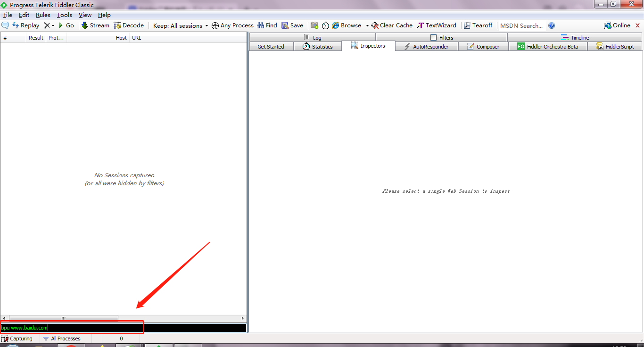644x347 pixels.
Task: Click the blue help icon beside MSDN search
Action: tap(552, 25)
